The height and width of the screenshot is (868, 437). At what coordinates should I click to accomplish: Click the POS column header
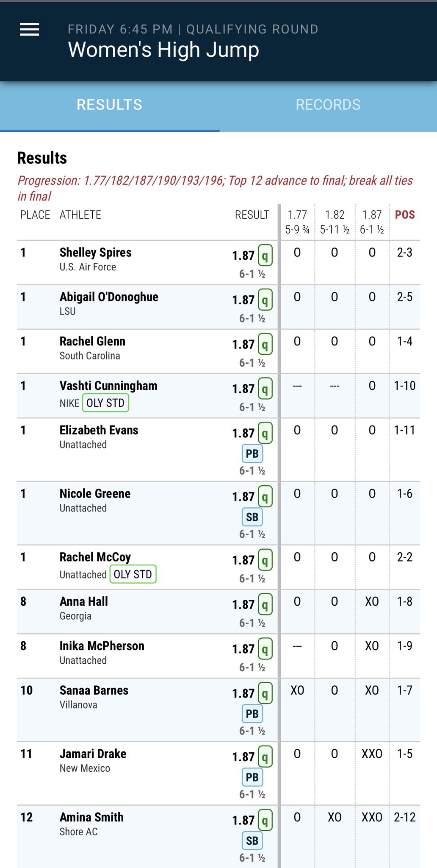[405, 215]
